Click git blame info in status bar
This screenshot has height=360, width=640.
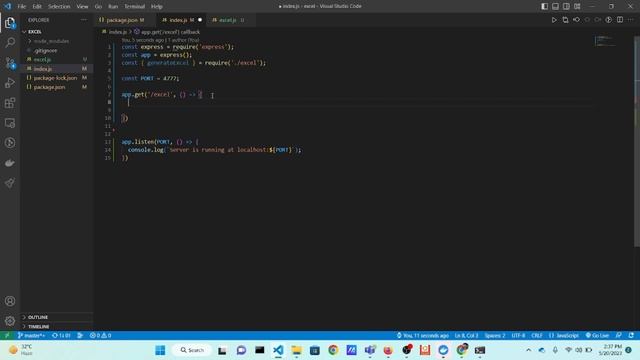click(x=422, y=336)
